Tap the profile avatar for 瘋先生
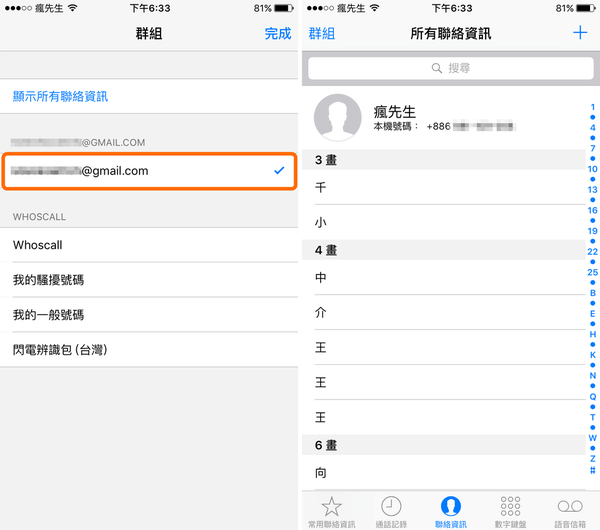Viewport: 600px width, 530px height. click(x=337, y=119)
